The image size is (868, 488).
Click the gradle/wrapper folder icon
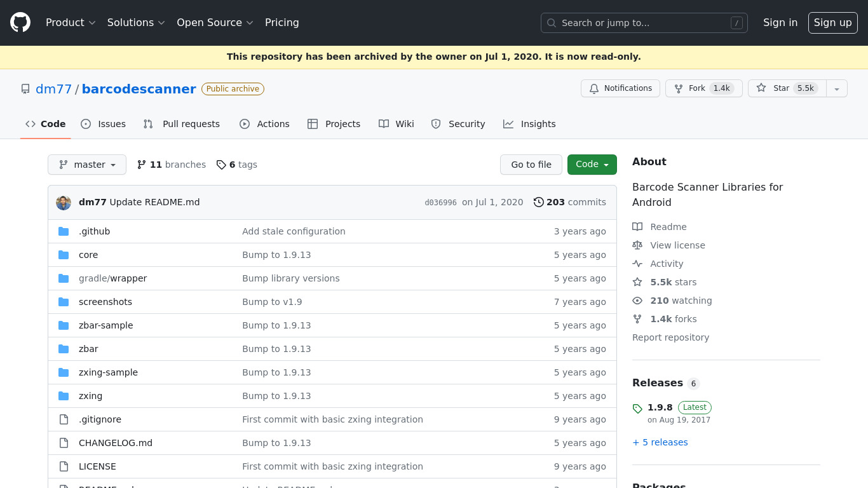coord(64,278)
